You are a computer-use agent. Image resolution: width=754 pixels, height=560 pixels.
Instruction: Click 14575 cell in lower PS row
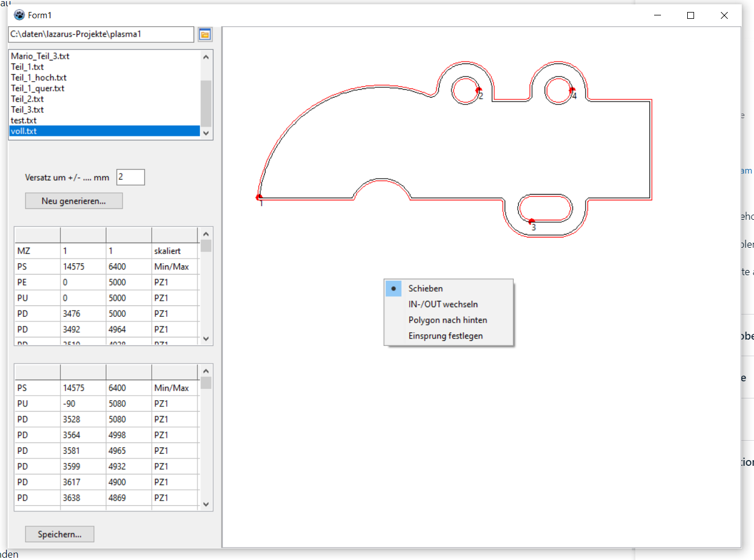(x=83, y=388)
